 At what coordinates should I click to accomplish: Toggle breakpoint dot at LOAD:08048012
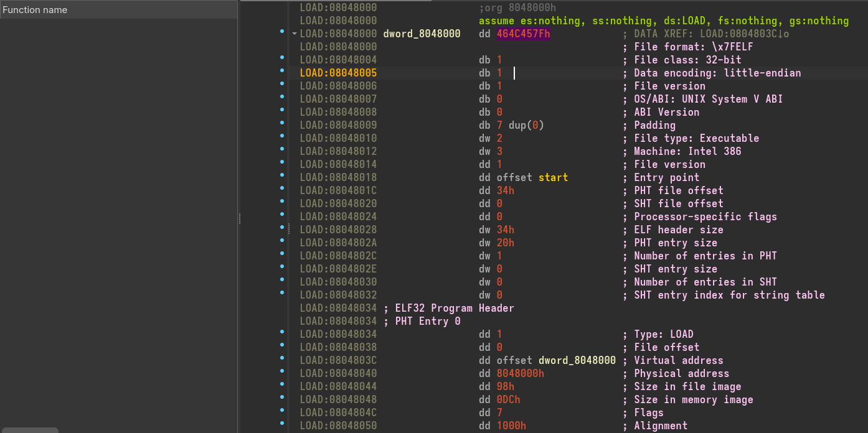click(282, 149)
